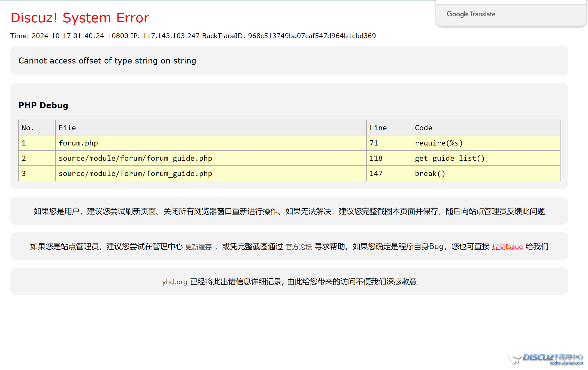This screenshot has height=370, width=588.
Task: Click the BackTraceID text line
Action: tap(289, 36)
